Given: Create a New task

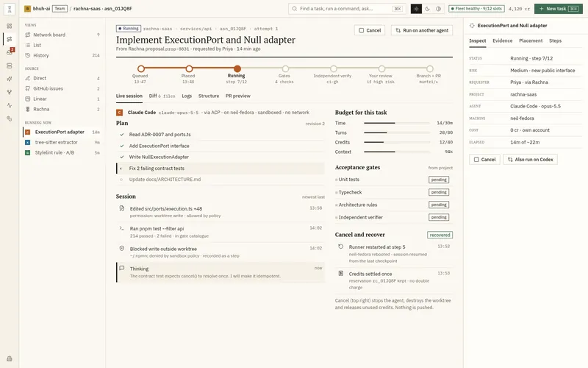Looking at the screenshot, I should [559, 9].
